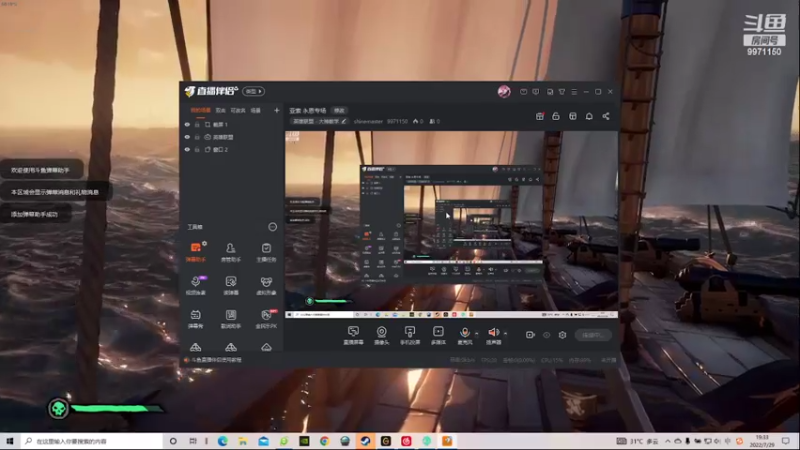Open the envelope icon in title bar

point(523,92)
